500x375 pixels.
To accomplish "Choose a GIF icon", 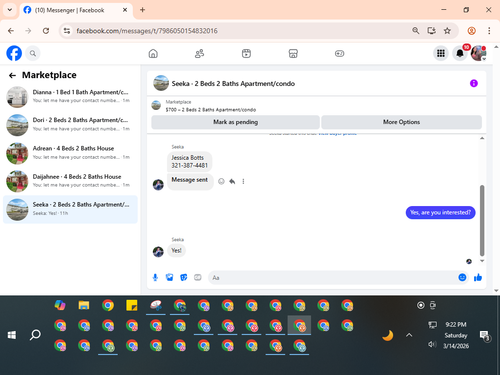I will [x=198, y=277].
